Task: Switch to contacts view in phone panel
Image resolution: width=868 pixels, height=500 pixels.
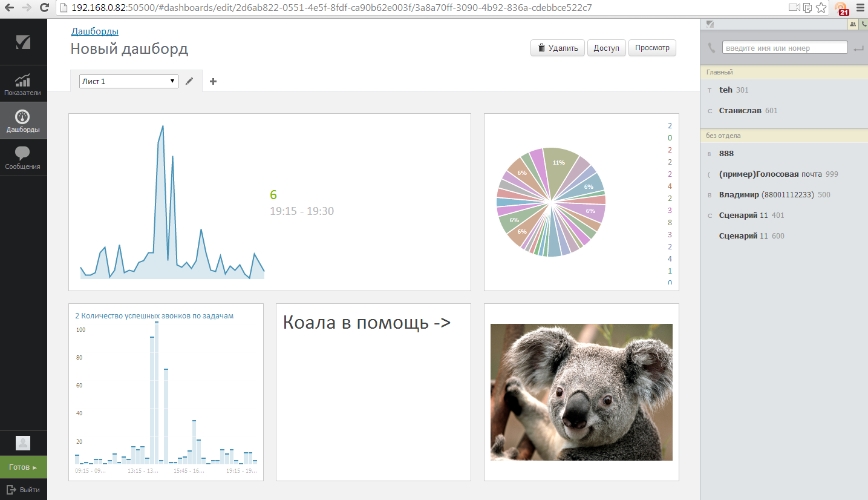Action: (x=853, y=24)
